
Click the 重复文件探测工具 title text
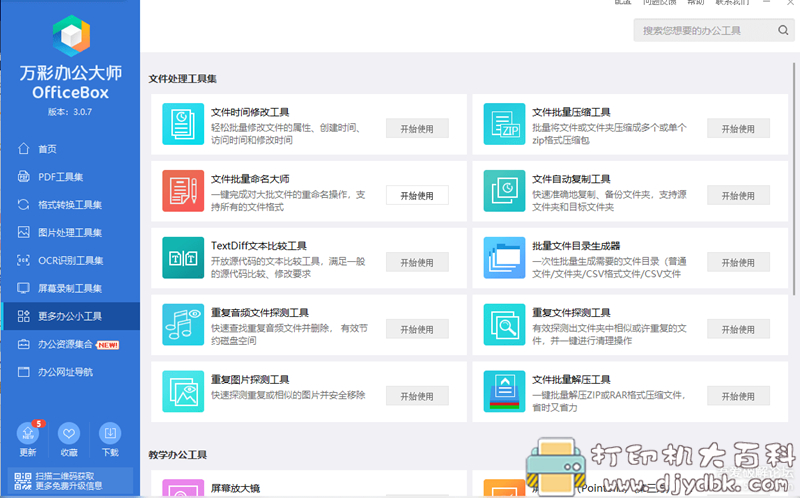[x=571, y=313]
